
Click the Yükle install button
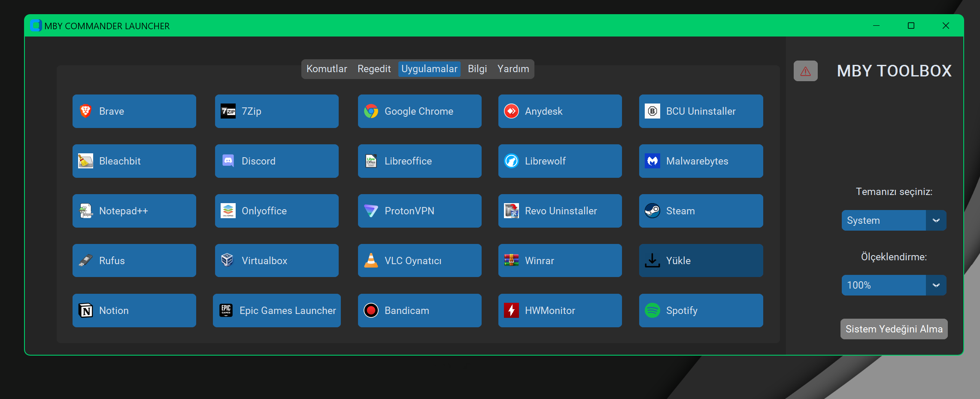701,261
